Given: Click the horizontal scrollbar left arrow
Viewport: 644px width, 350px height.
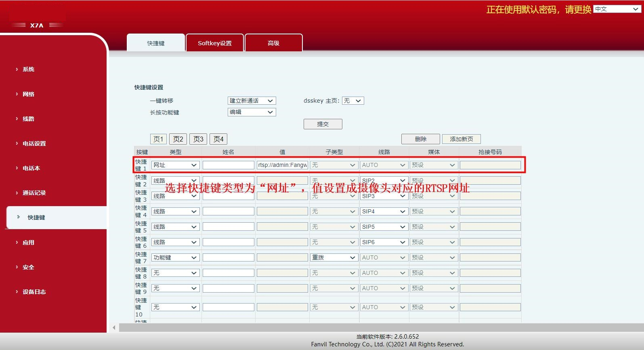Looking at the screenshot, I should pos(114,327).
